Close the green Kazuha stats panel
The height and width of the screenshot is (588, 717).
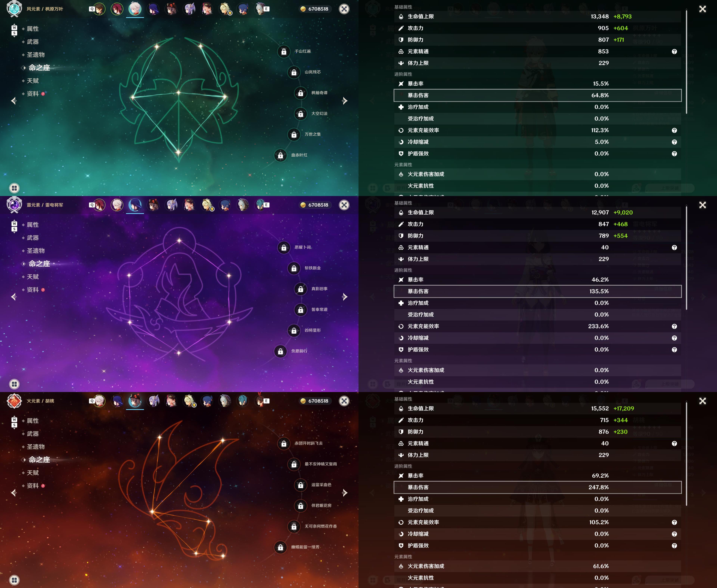[x=702, y=9]
